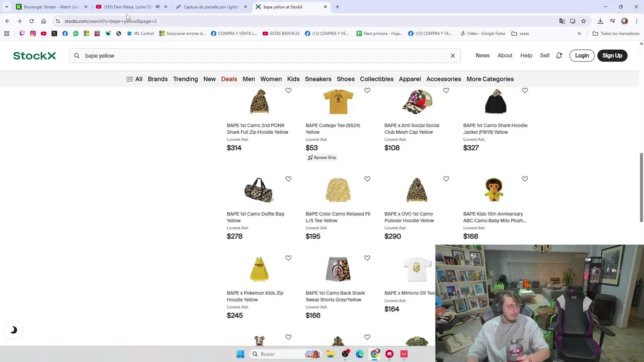Screen dimensions: 644x362
Task: Open the Shoes category
Action: (x=346, y=79)
